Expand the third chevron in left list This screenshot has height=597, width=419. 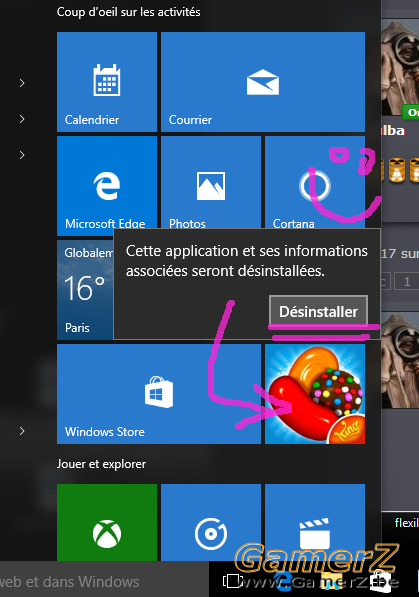[x=22, y=155]
